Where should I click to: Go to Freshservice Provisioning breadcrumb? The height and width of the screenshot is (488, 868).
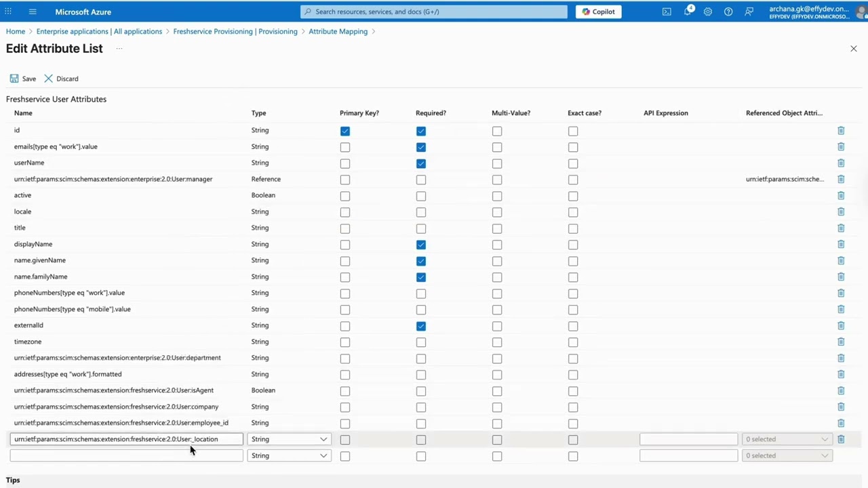[x=235, y=31]
